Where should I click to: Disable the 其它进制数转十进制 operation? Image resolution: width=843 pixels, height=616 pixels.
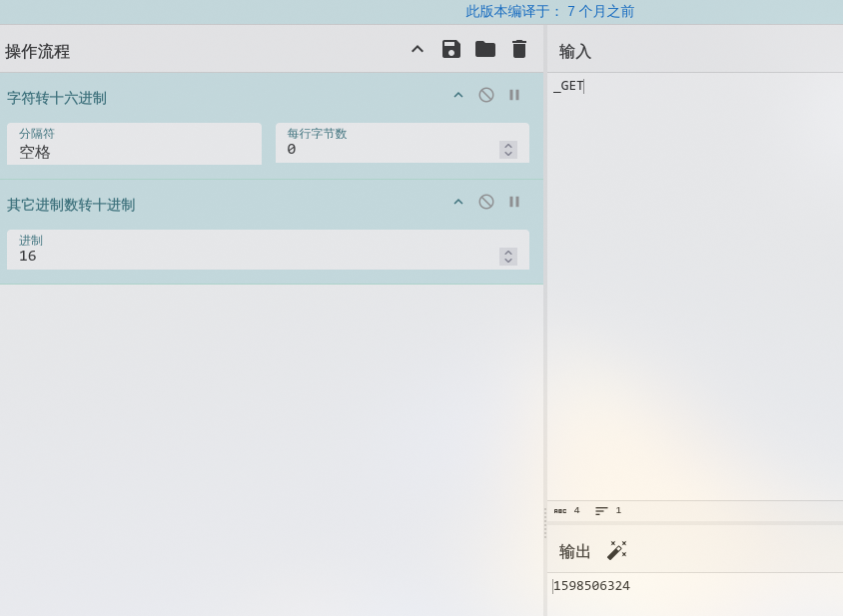point(486,202)
